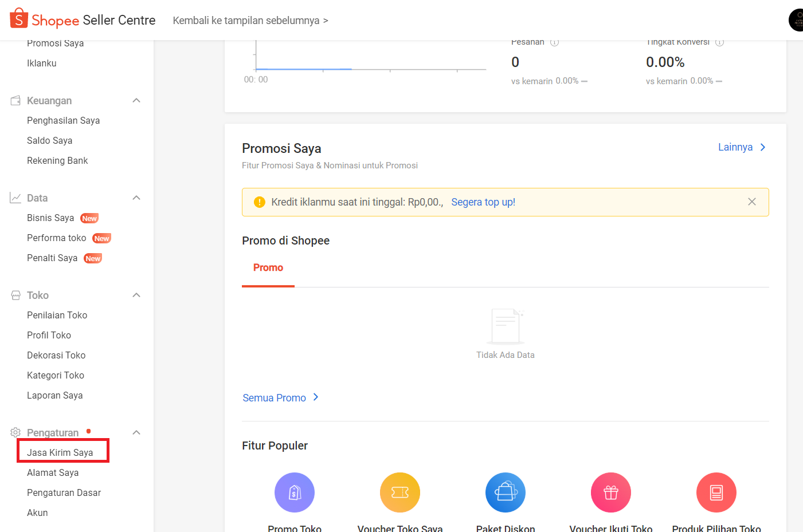Click the Fitur Populer heading
Image resolution: width=803 pixels, height=532 pixels.
(275, 446)
